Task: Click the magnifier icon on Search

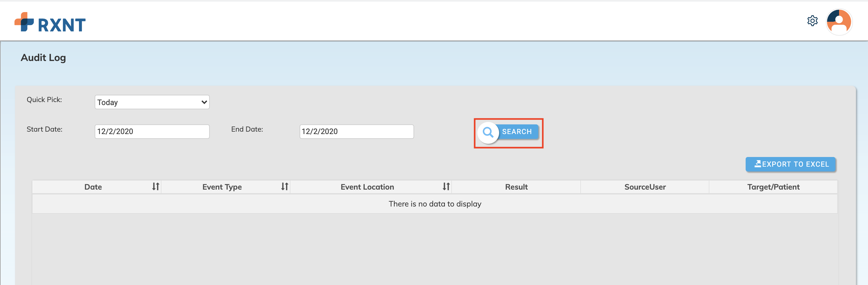Action: click(x=488, y=132)
